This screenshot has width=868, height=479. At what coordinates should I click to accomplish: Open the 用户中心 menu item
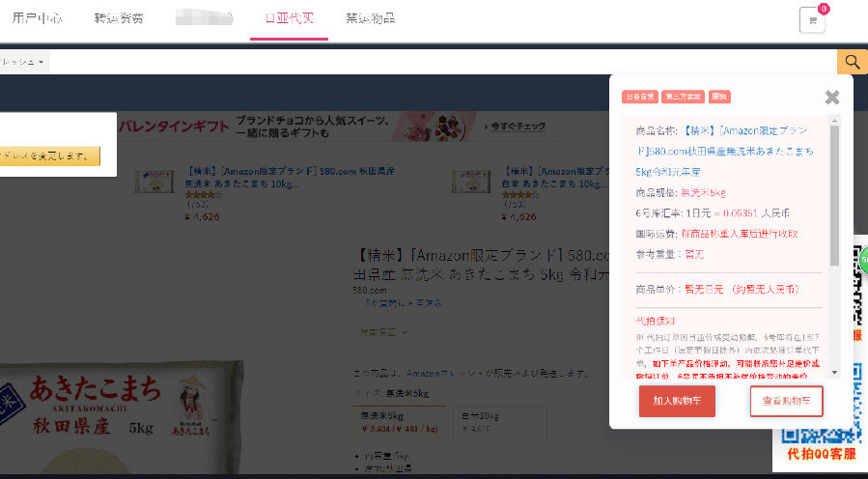pos(37,18)
